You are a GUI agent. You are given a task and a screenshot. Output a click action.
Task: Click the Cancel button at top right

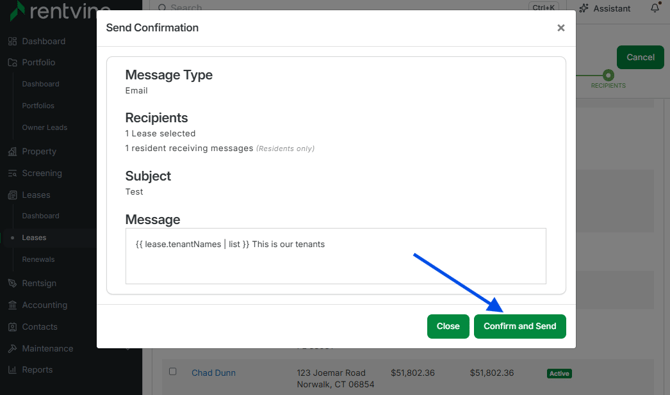coord(641,57)
